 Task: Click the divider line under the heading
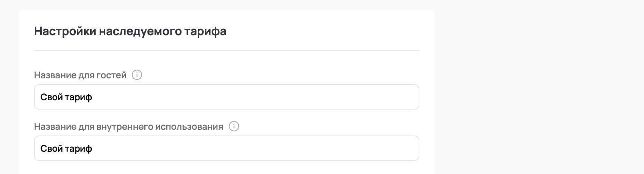[227, 50]
